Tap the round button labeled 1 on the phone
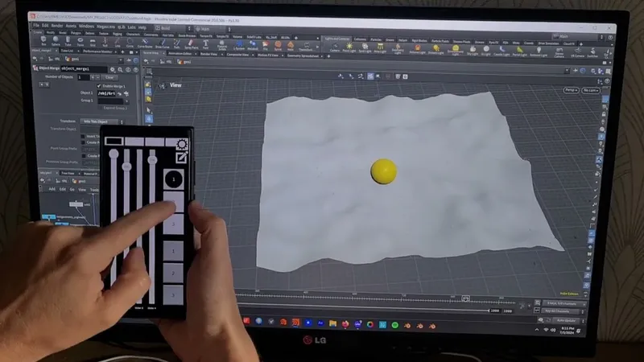Viewport: 644px width, 362px height. [173, 179]
